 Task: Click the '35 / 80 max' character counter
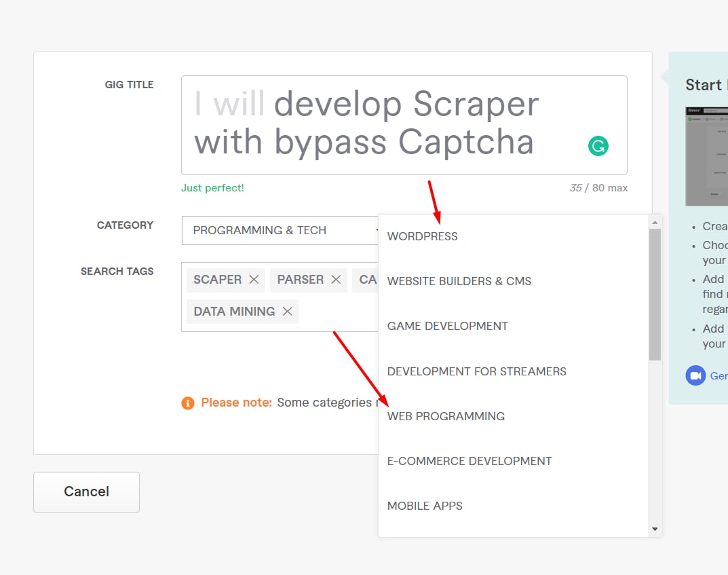tap(598, 187)
